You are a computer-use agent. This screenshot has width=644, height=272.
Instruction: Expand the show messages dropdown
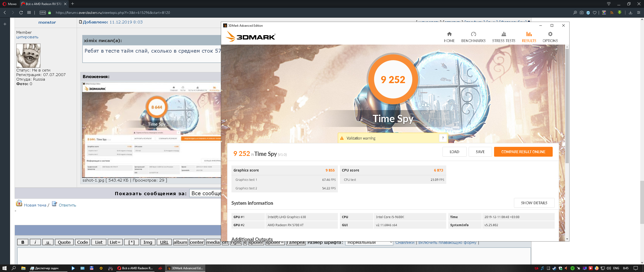[205, 193]
